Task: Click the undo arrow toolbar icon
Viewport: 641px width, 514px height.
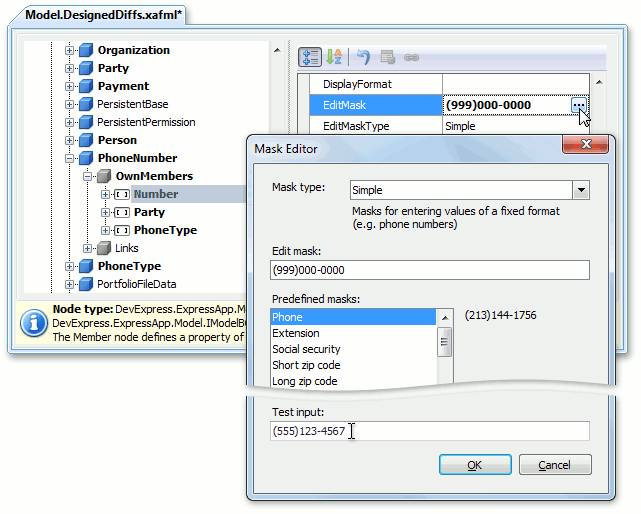Action: 363,57
